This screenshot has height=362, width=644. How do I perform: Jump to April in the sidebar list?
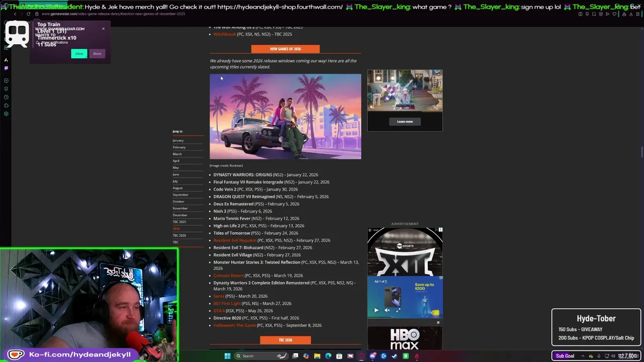pyautogui.click(x=176, y=161)
